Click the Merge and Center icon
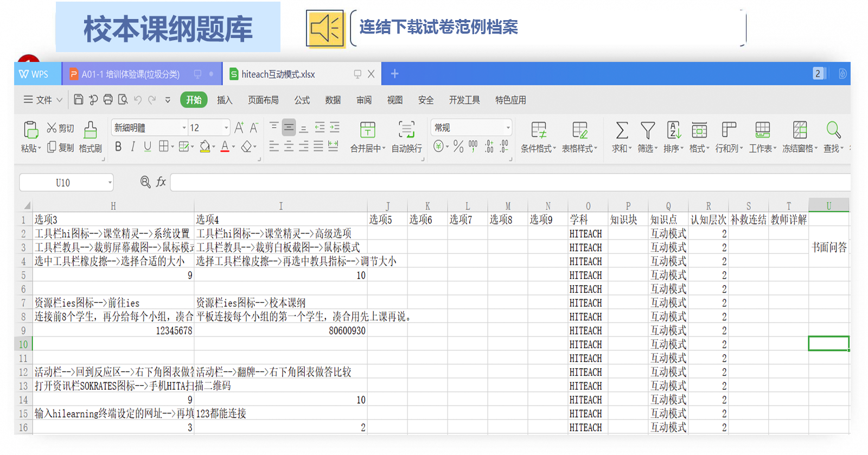Screen dimensions: 868x455 [x=367, y=130]
